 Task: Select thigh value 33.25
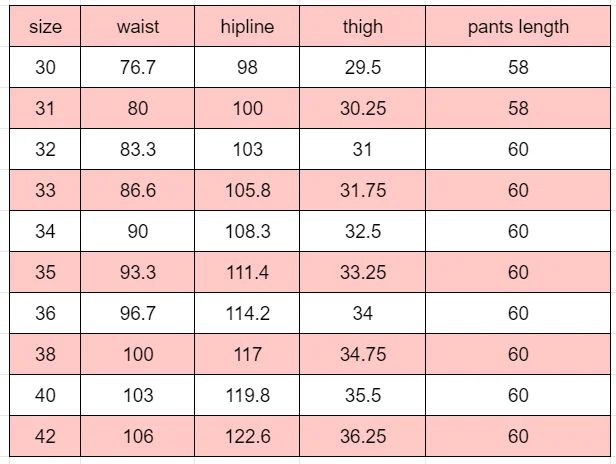click(x=362, y=273)
